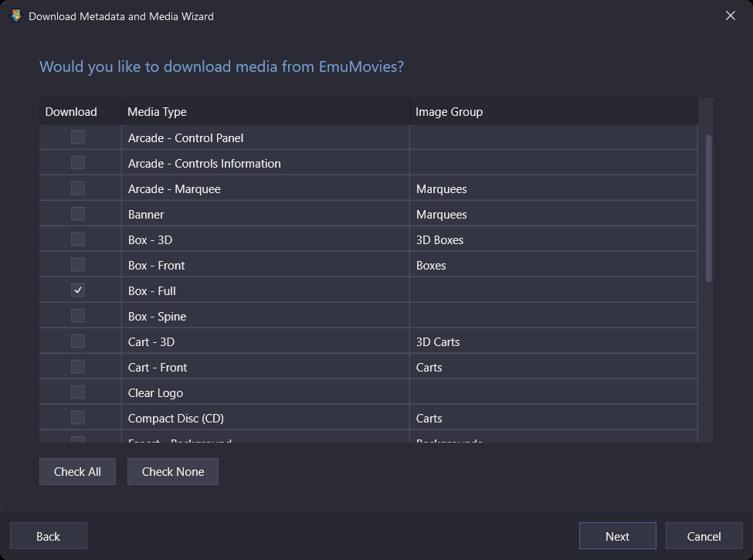Select the 'Box - Spine' media type cell

tap(266, 316)
